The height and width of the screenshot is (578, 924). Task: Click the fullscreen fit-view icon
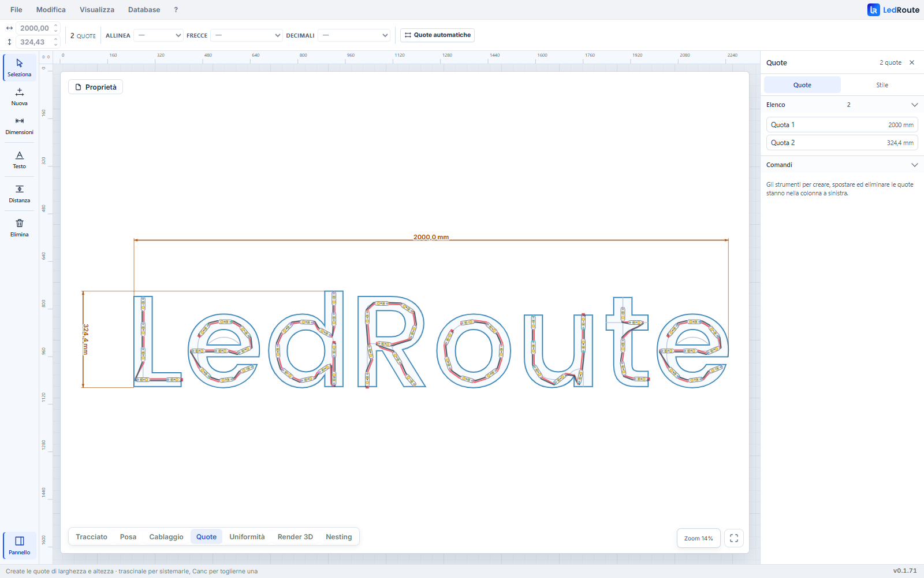pyautogui.click(x=734, y=538)
